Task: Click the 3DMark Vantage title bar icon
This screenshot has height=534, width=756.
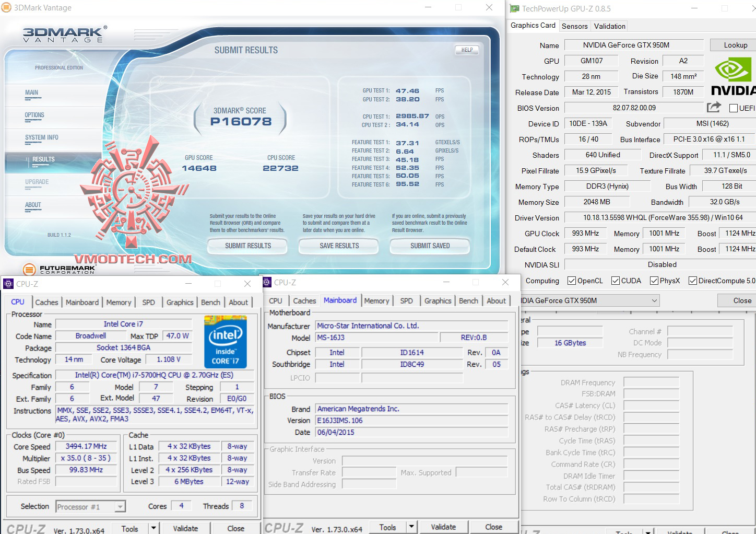Action: click(x=6, y=7)
